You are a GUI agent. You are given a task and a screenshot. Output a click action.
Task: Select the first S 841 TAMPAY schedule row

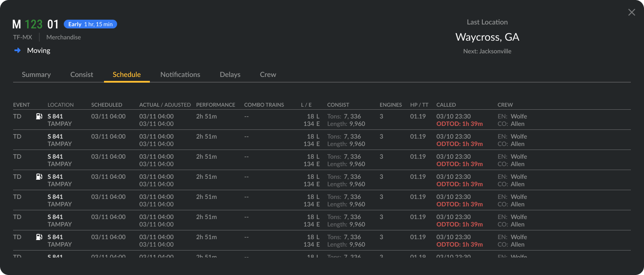point(175,120)
